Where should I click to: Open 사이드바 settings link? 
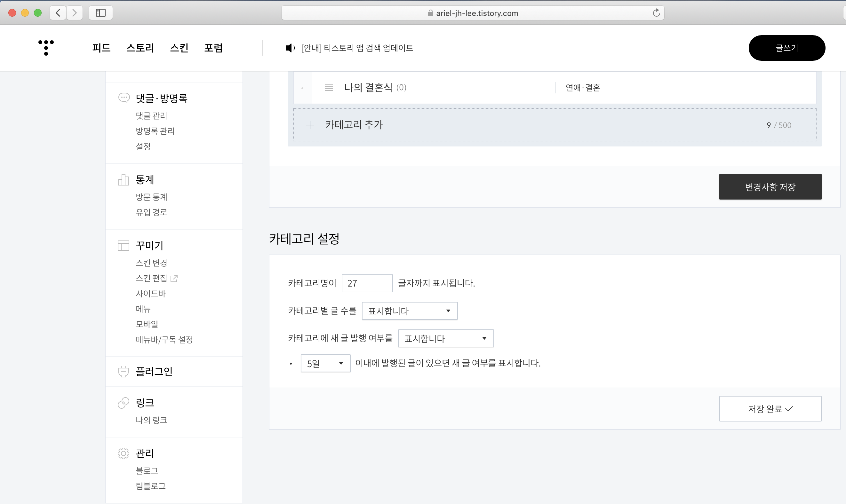[x=150, y=294]
